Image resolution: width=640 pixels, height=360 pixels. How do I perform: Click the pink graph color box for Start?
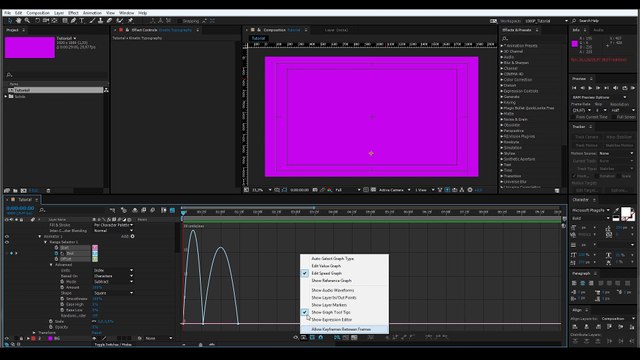coord(95,248)
